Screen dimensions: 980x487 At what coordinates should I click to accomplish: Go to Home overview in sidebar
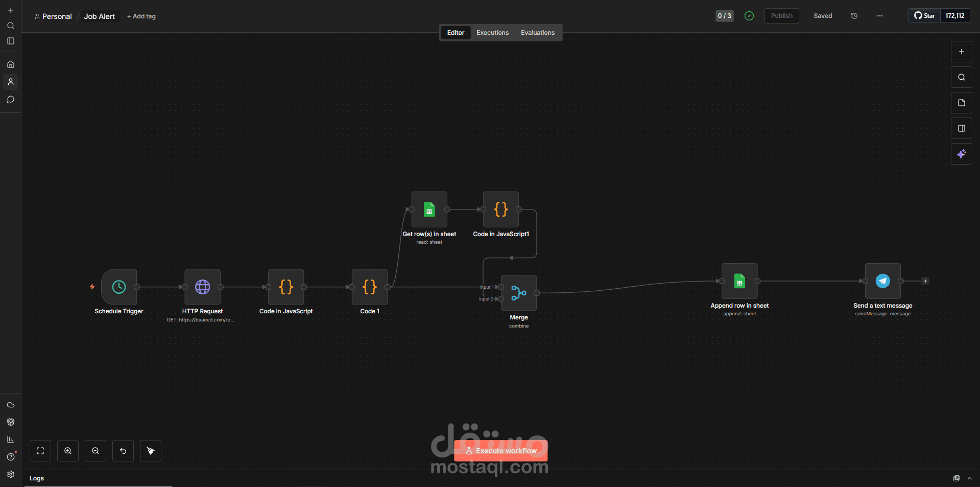point(11,64)
